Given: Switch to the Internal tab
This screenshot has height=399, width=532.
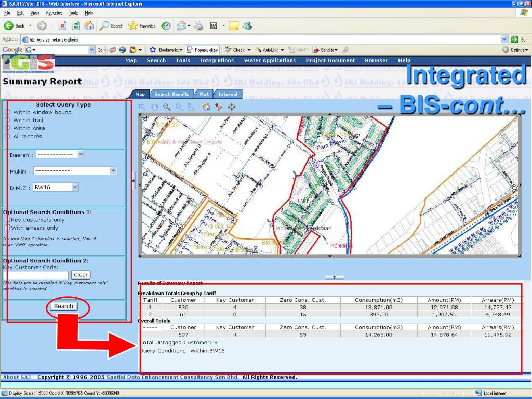Looking at the screenshot, I should [228, 94].
